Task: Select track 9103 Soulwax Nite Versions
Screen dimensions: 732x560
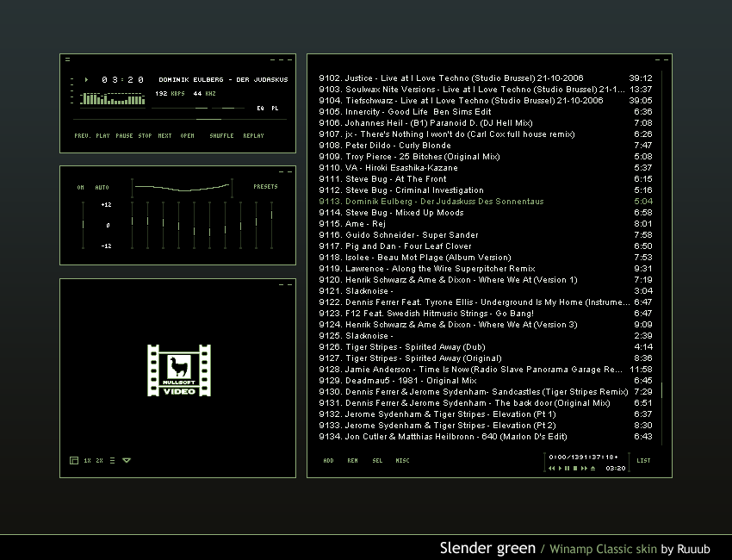Action: click(486, 90)
